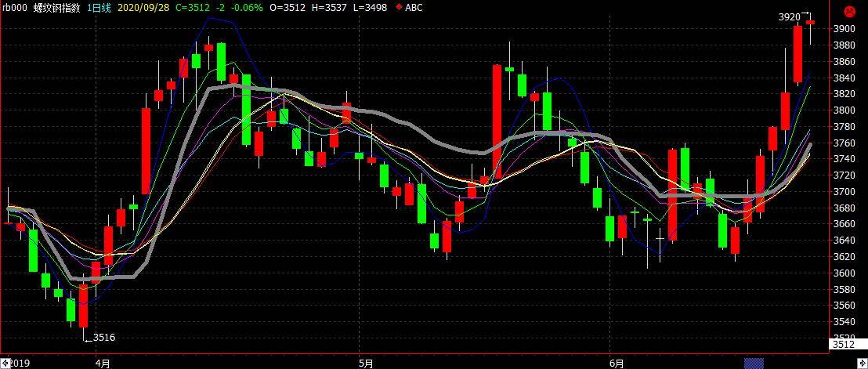This screenshot has height=369, width=868.
Task: Click the 6月 time axis label
Action: point(617,364)
